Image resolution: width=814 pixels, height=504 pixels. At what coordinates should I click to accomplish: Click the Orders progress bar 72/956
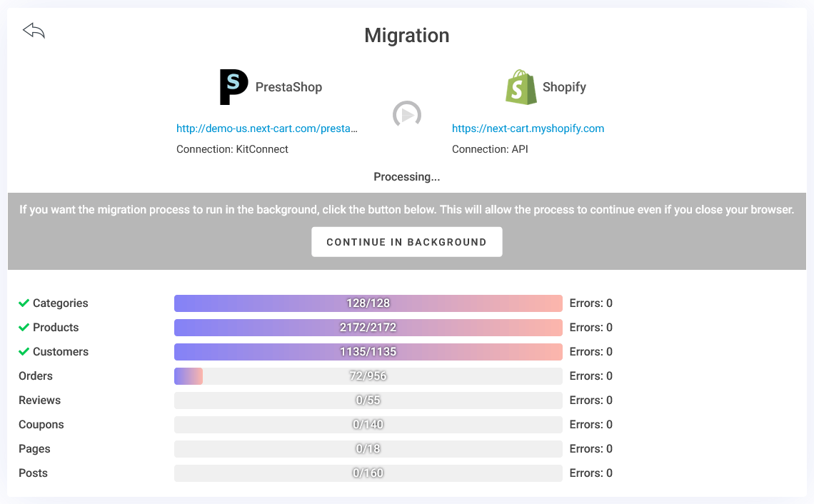368,376
